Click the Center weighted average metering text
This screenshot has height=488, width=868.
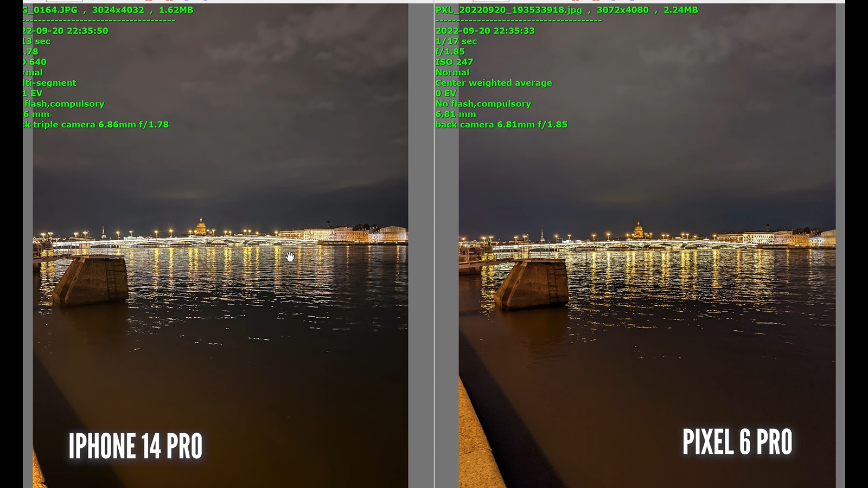(494, 83)
